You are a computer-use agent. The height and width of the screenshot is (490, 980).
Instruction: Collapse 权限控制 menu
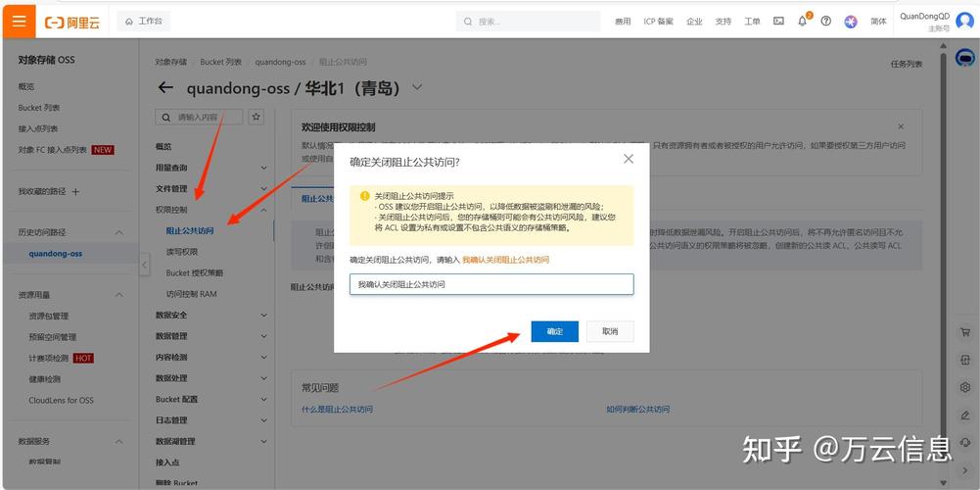point(263,210)
